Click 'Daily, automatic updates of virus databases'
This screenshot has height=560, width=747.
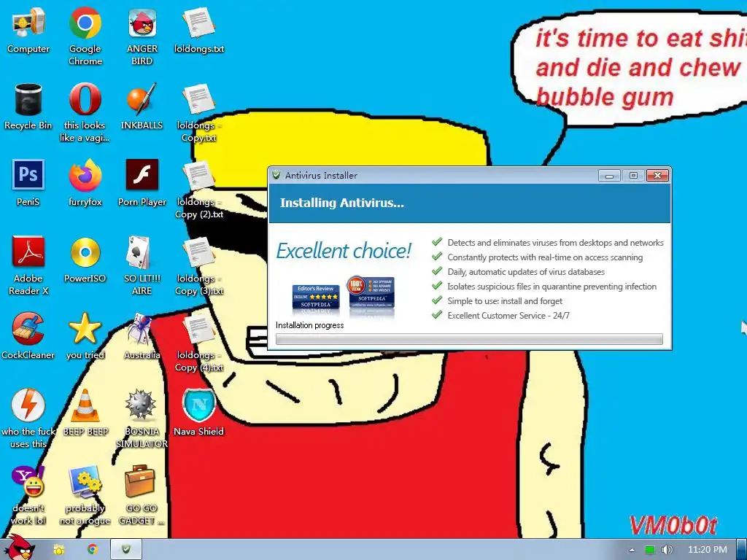tap(526, 272)
